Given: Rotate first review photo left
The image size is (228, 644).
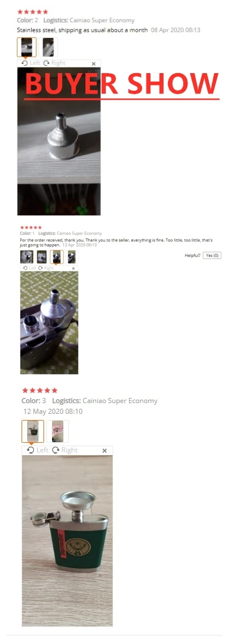Looking at the screenshot, I should pyautogui.click(x=31, y=63).
